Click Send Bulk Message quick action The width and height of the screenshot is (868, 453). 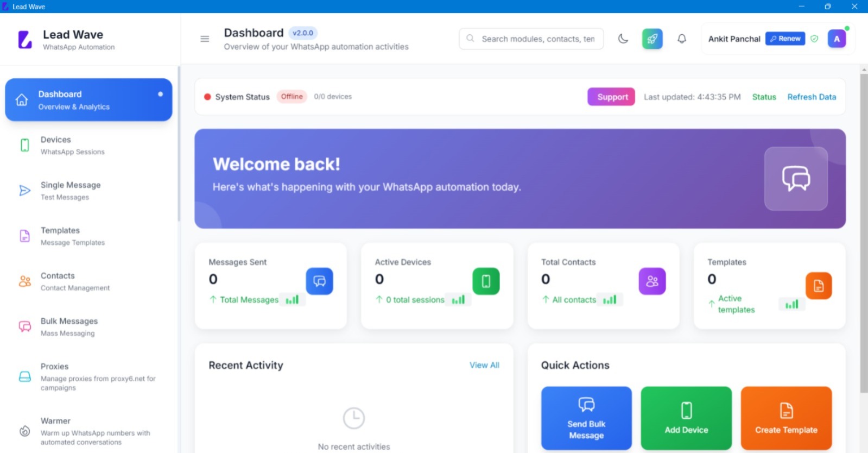click(x=586, y=418)
